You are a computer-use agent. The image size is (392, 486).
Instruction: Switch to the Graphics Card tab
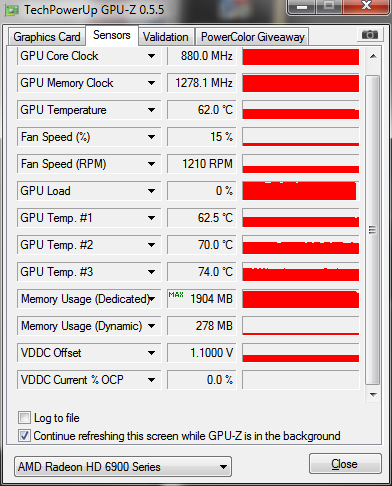click(x=47, y=37)
